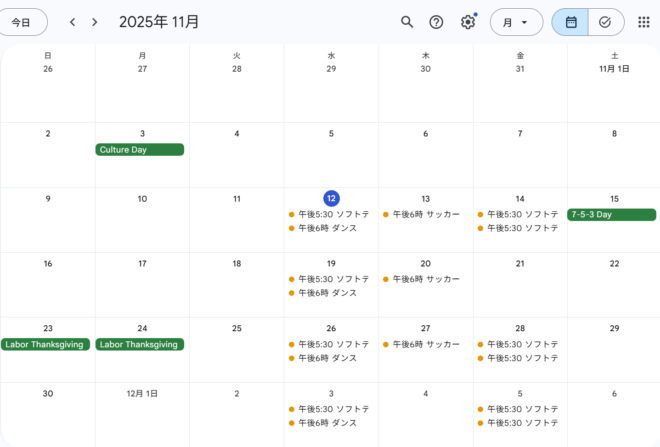Open the settings gear menu
Image resolution: width=660 pixels, height=447 pixels.
pos(467,22)
